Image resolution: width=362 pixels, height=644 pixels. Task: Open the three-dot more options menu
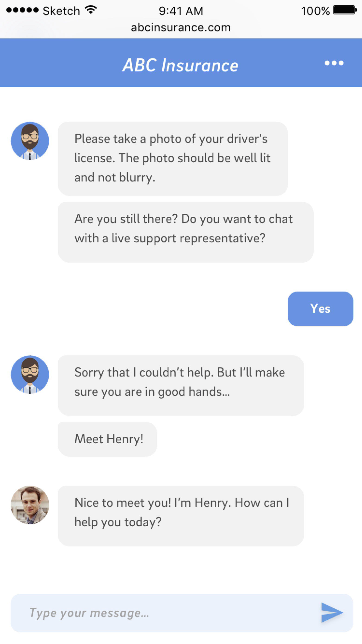click(x=334, y=63)
